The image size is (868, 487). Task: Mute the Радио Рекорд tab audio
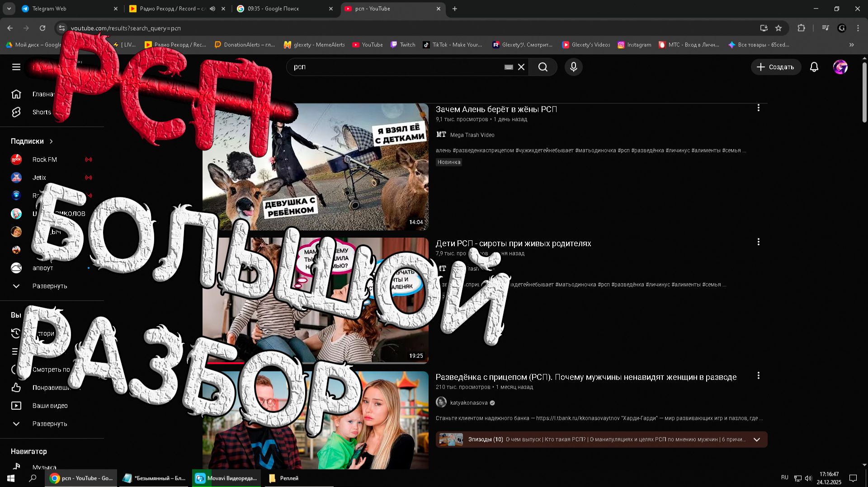point(212,9)
